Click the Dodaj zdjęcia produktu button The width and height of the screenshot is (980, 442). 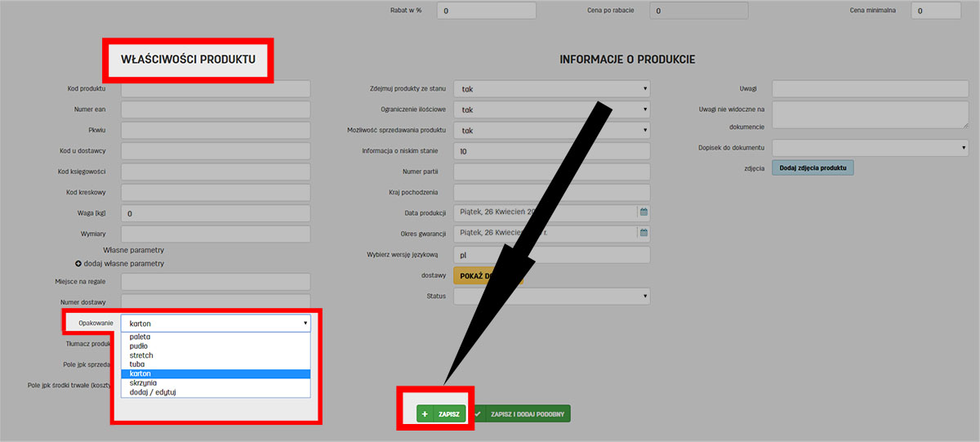[x=812, y=167]
